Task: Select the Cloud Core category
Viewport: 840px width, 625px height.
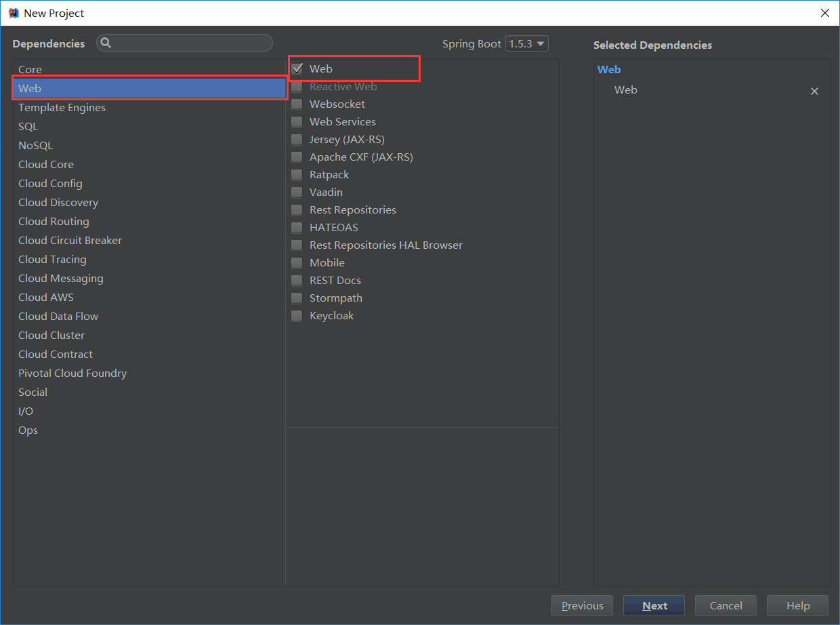Action: pos(149,164)
